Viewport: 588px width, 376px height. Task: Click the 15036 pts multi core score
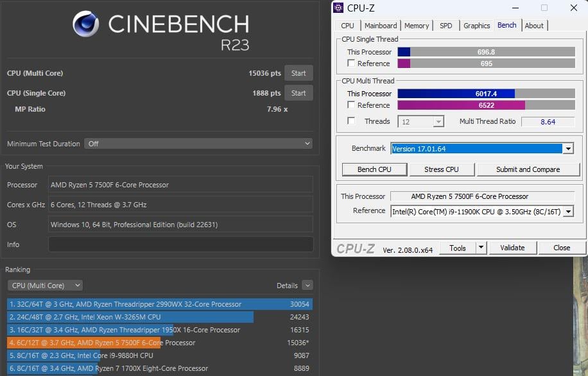coord(264,73)
